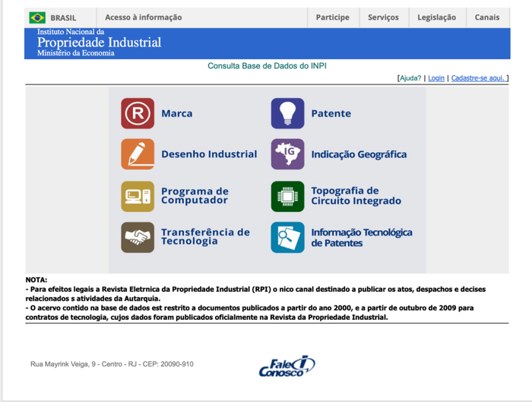Click the Patente light bulb icon
The height and width of the screenshot is (402, 532).
pos(288,113)
